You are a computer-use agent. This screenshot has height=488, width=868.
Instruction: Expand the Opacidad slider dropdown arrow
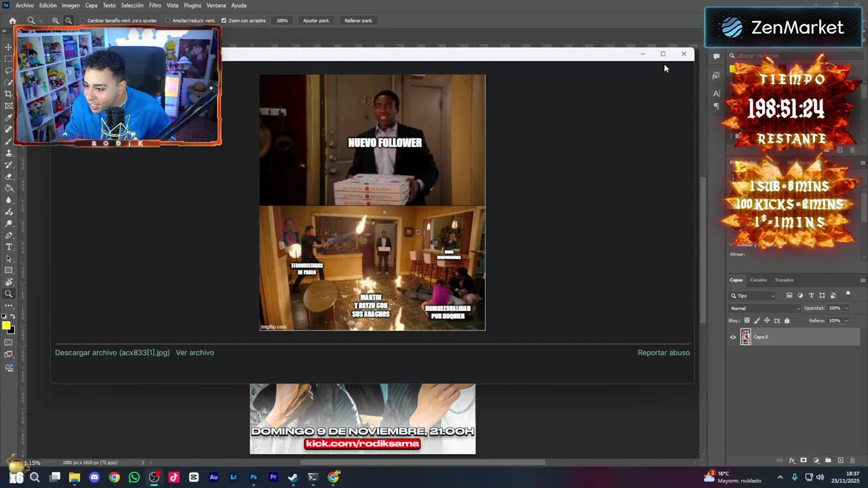(x=846, y=308)
